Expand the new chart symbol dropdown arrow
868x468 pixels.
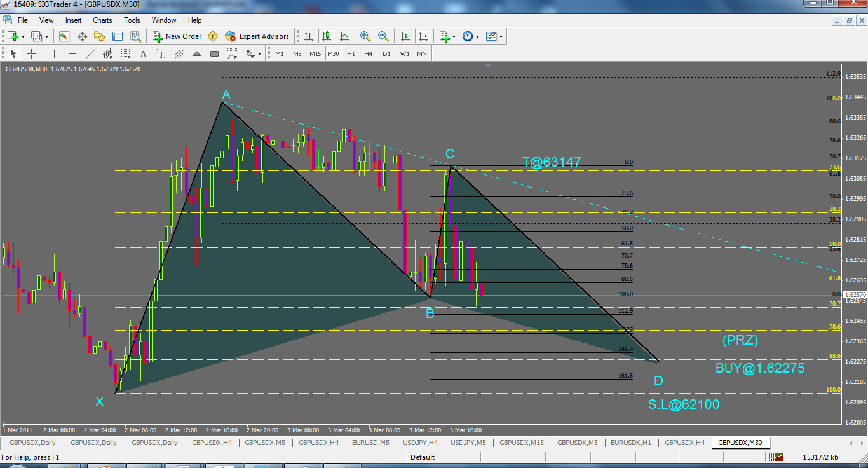22,36
